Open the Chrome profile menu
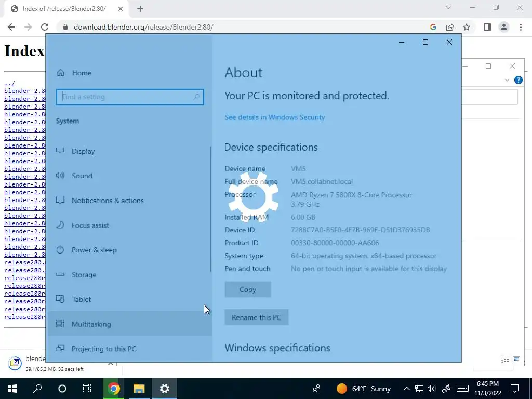 pos(504,27)
